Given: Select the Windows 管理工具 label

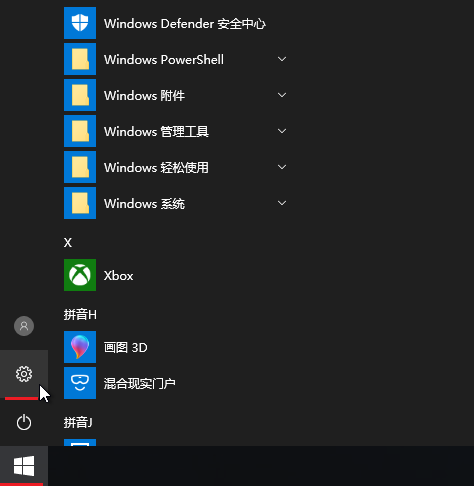Looking at the screenshot, I should (x=156, y=132).
